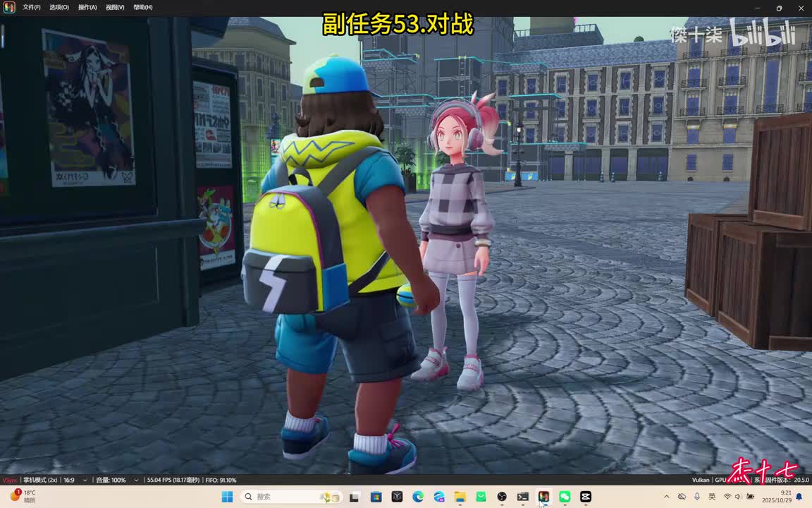The width and height of the screenshot is (812, 508).
Task: Click the emulator app logo in title bar
Action: point(8,7)
